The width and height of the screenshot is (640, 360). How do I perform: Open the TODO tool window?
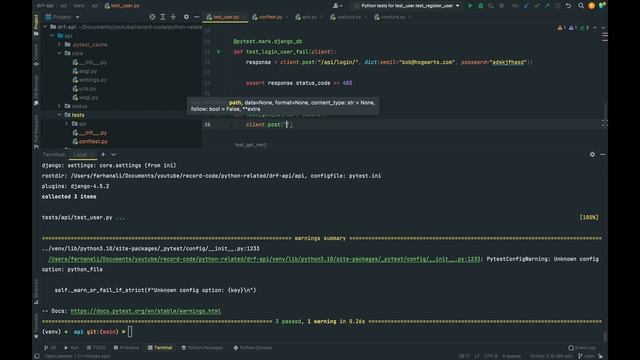[96, 348]
